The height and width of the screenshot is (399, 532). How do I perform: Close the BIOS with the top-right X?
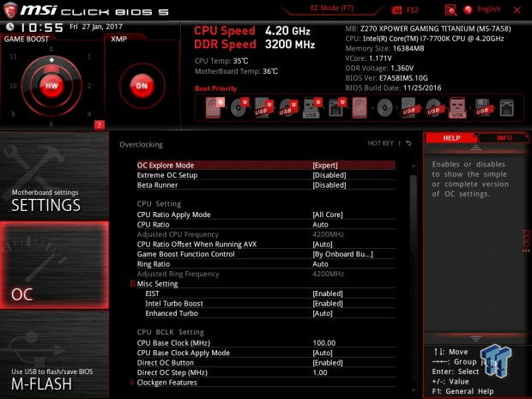[517, 10]
